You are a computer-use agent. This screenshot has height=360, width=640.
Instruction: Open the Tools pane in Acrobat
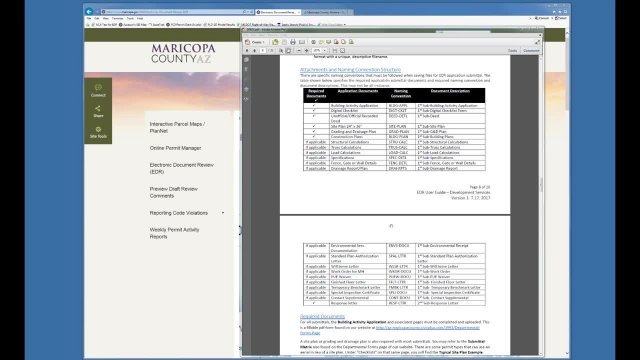[512, 51]
